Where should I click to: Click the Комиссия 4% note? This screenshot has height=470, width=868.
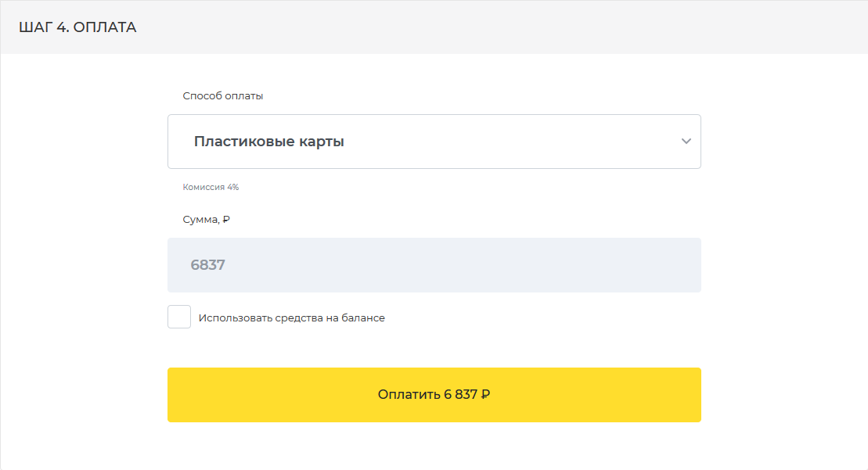(211, 188)
